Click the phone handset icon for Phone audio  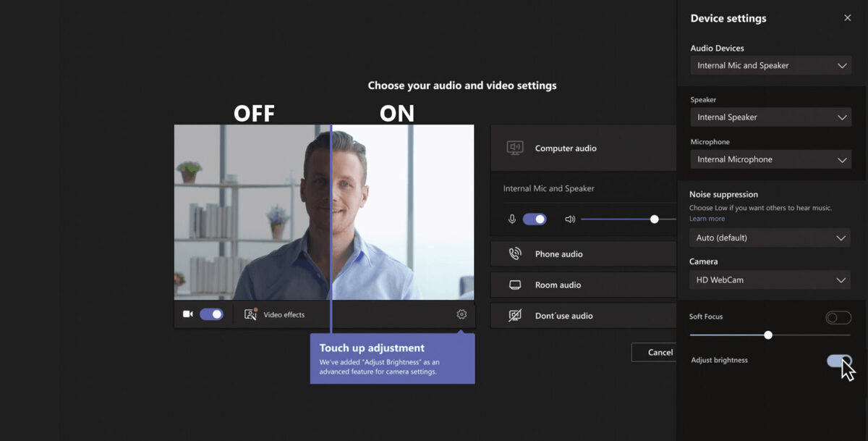pyautogui.click(x=516, y=253)
